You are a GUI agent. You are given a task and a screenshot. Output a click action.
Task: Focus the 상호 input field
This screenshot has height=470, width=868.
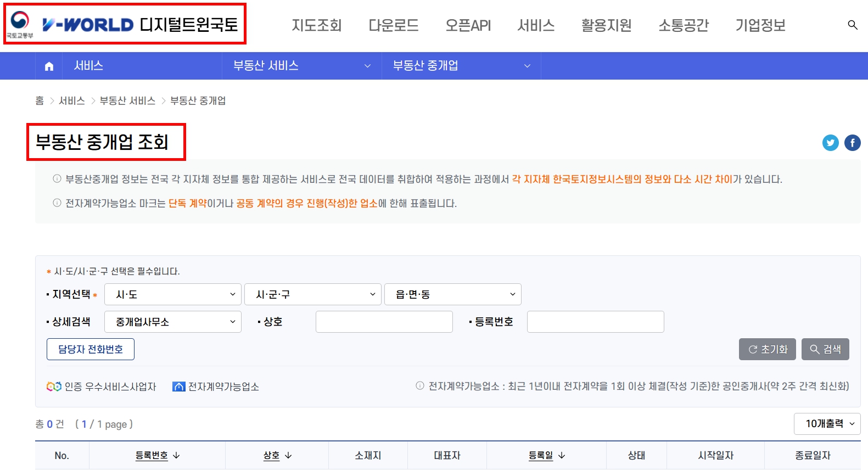pyautogui.click(x=384, y=322)
